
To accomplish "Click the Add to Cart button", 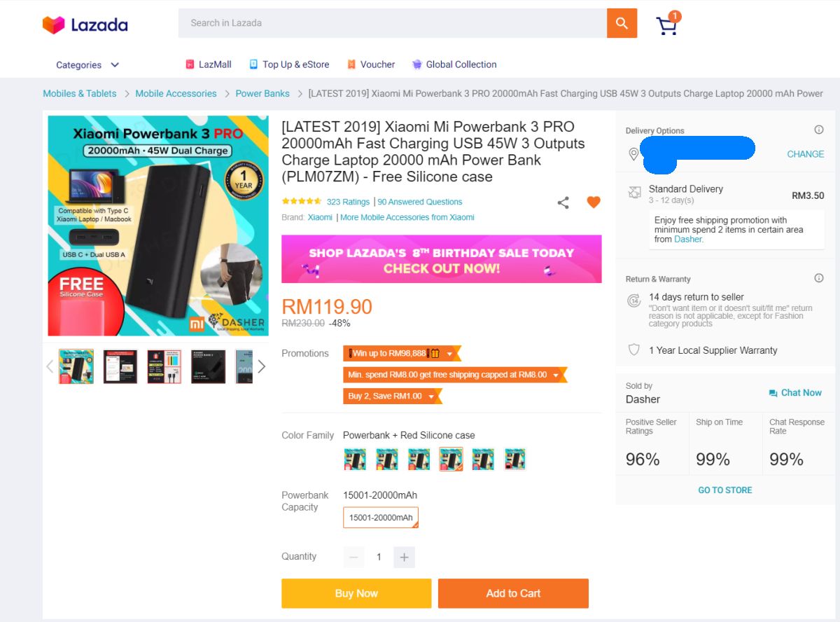I will pyautogui.click(x=513, y=593).
